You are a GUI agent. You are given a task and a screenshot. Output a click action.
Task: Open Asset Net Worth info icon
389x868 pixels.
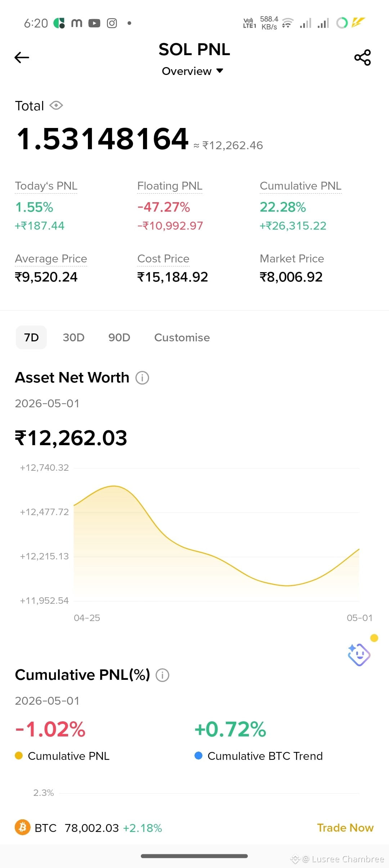[x=142, y=378]
